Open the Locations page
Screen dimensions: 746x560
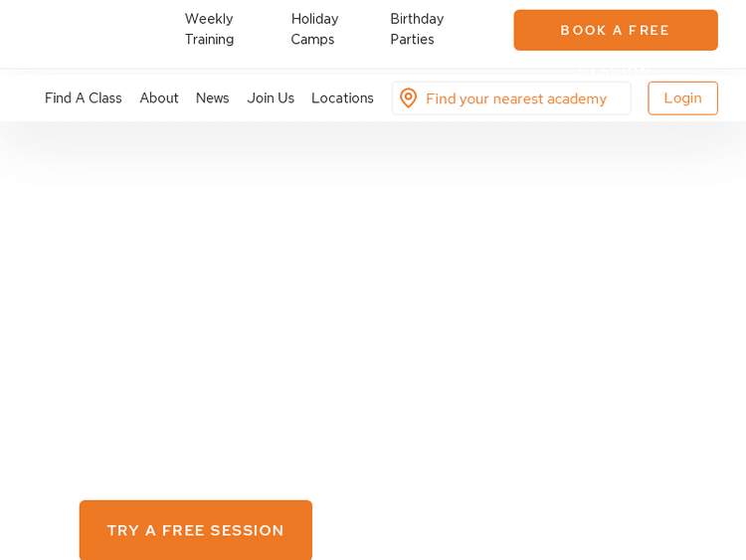pos(342,98)
